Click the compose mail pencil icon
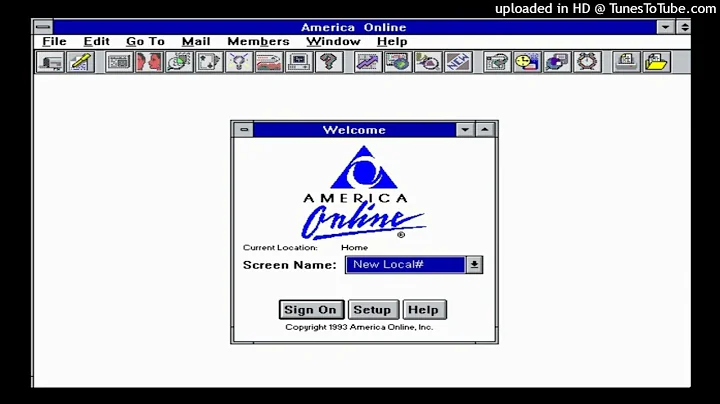720x404 pixels. pos(80,62)
